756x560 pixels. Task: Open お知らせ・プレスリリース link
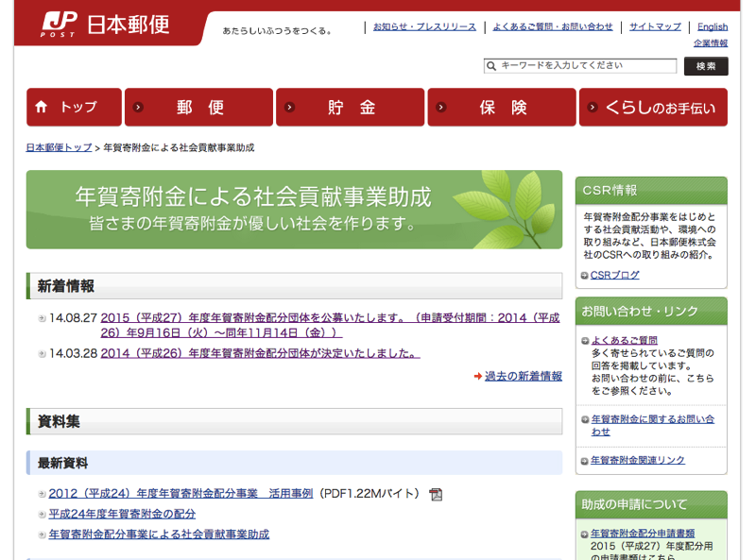424,27
